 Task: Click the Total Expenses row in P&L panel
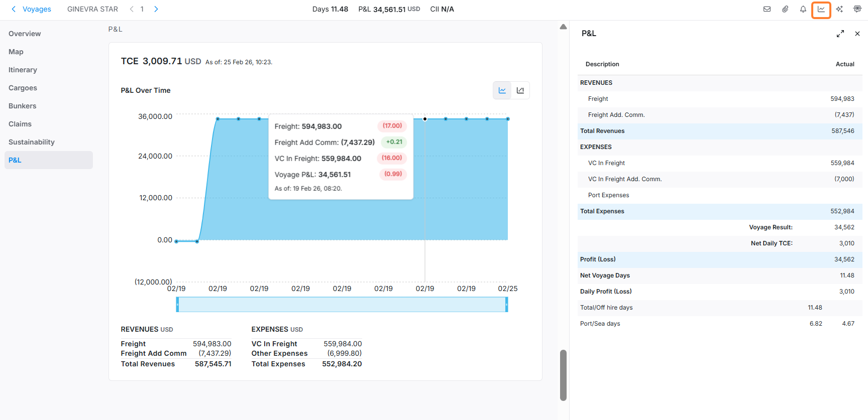tap(719, 211)
